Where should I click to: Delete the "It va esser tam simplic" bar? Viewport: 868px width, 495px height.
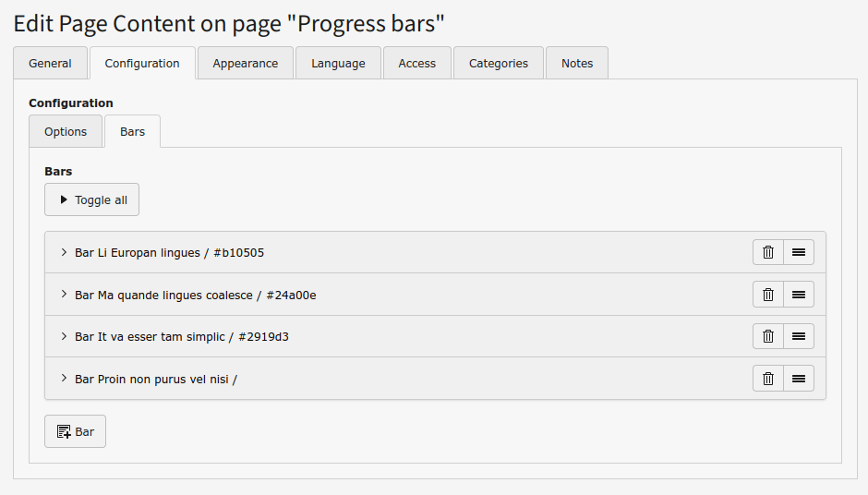768,336
